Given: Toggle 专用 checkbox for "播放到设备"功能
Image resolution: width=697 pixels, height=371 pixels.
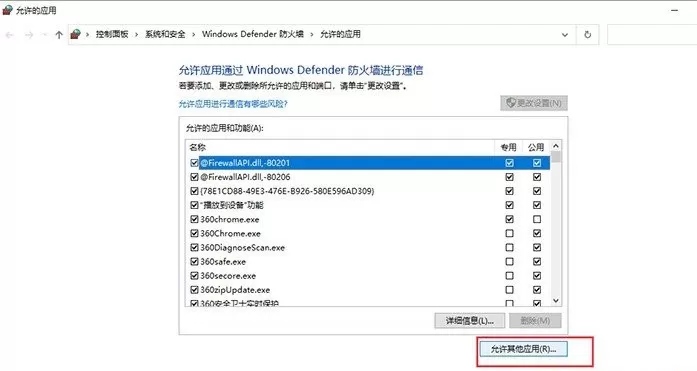Looking at the screenshot, I should pyautogui.click(x=509, y=205).
